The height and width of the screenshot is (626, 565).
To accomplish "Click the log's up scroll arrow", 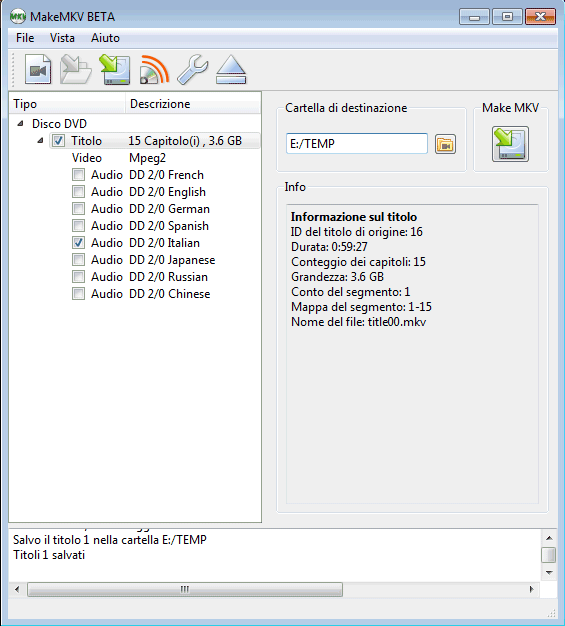I will 549,538.
